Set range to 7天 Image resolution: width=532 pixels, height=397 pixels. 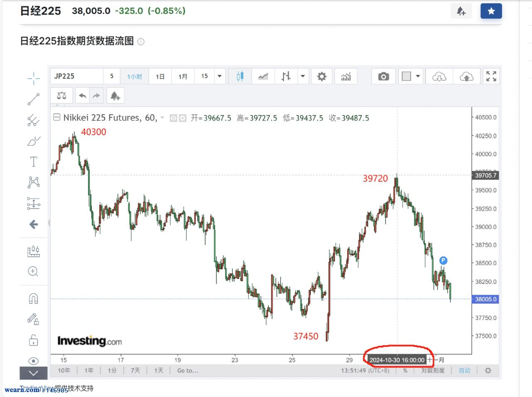coord(135,370)
